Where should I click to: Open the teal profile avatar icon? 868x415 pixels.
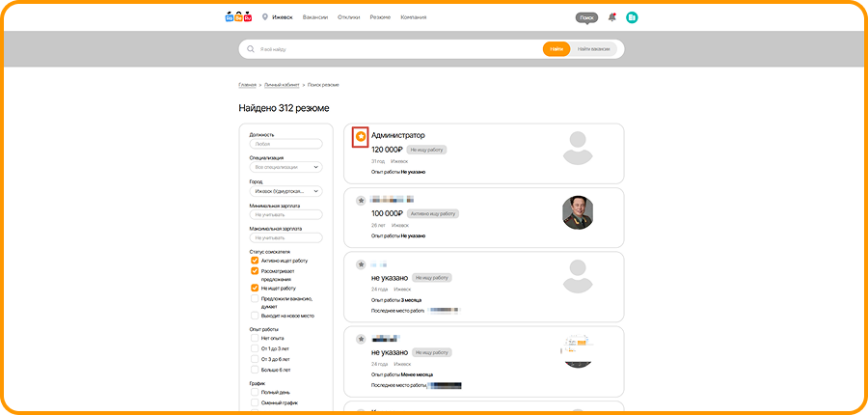[632, 17]
